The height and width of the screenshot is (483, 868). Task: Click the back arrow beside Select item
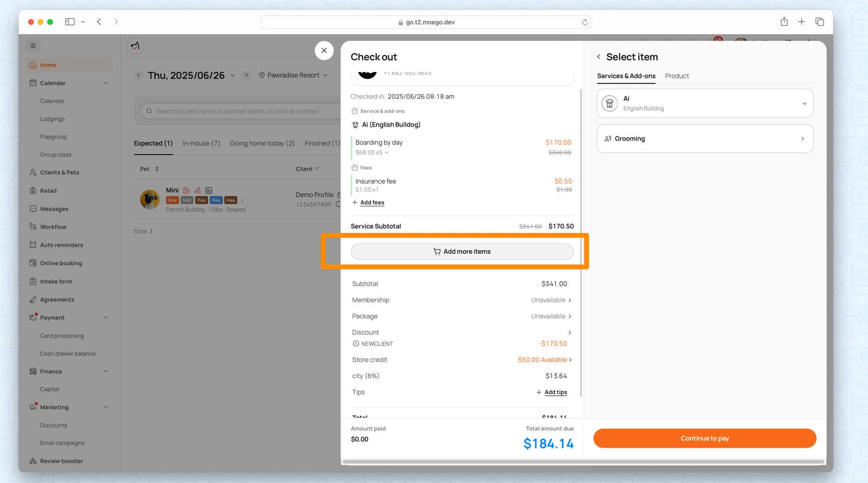[598, 57]
